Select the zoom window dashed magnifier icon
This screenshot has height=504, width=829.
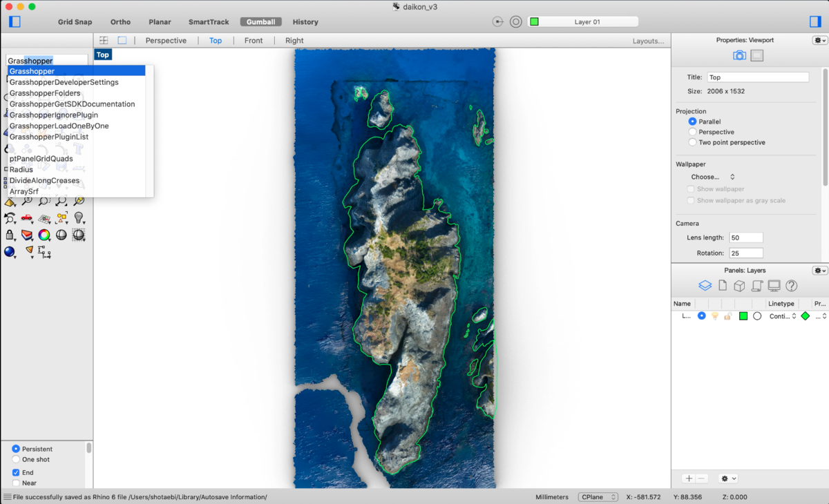point(44,201)
